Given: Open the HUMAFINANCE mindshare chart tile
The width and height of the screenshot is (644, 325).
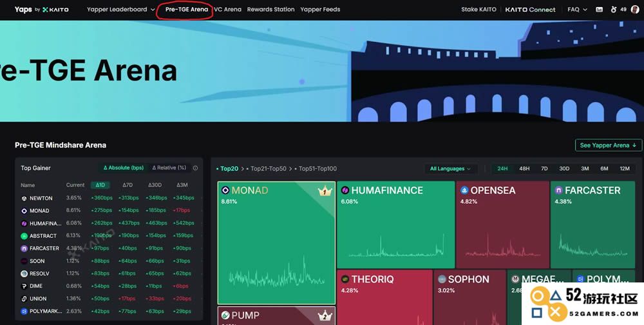Looking at the screenshot, I should [396, 224].
